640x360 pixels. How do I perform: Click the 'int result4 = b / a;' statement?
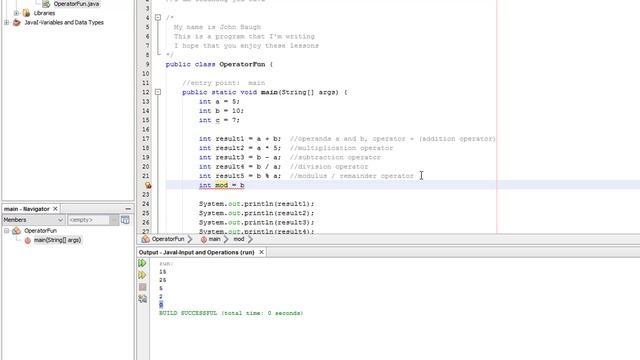(x=240, y=167)
